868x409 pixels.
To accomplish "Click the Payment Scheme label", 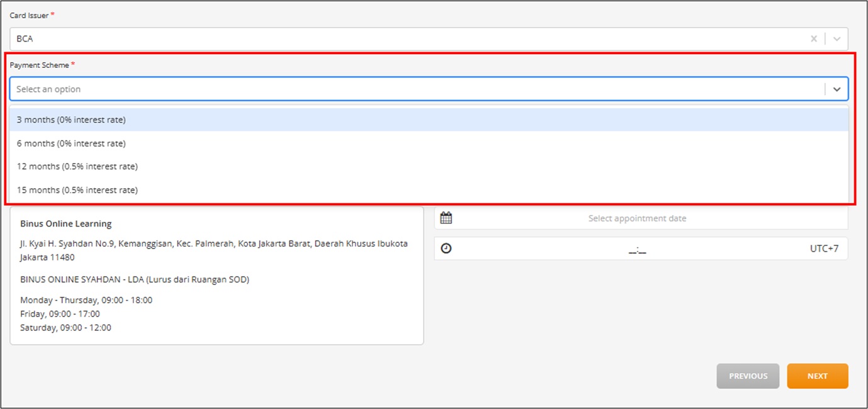I will tap(40, 65).
